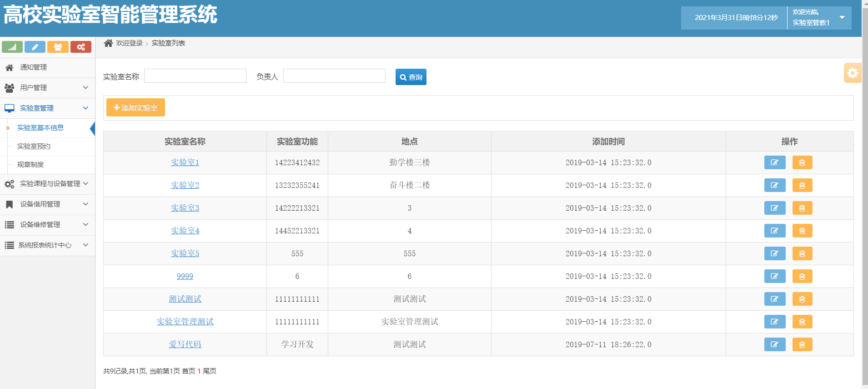Delete the 实验室3 row

click(802, 208)
